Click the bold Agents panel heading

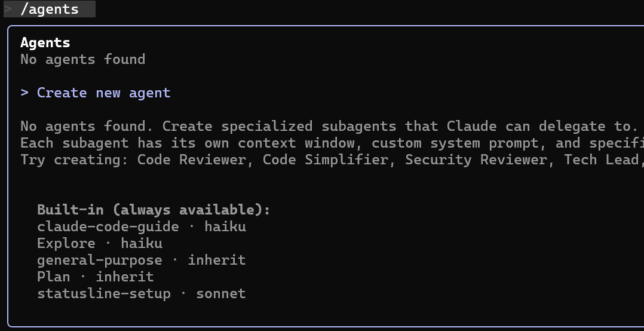click(x=45, y=43)
